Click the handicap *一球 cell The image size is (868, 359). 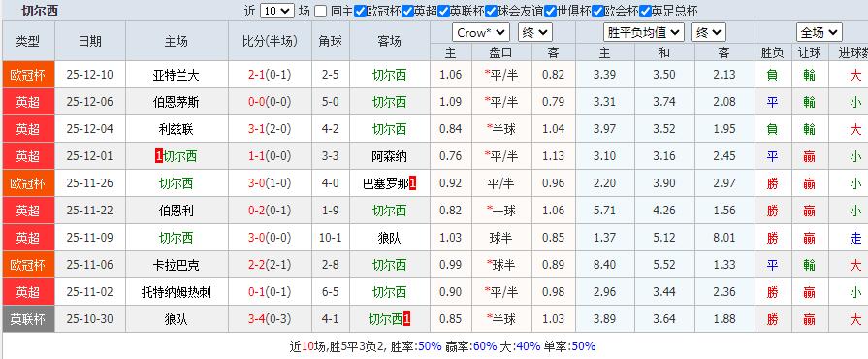[501, 211]
